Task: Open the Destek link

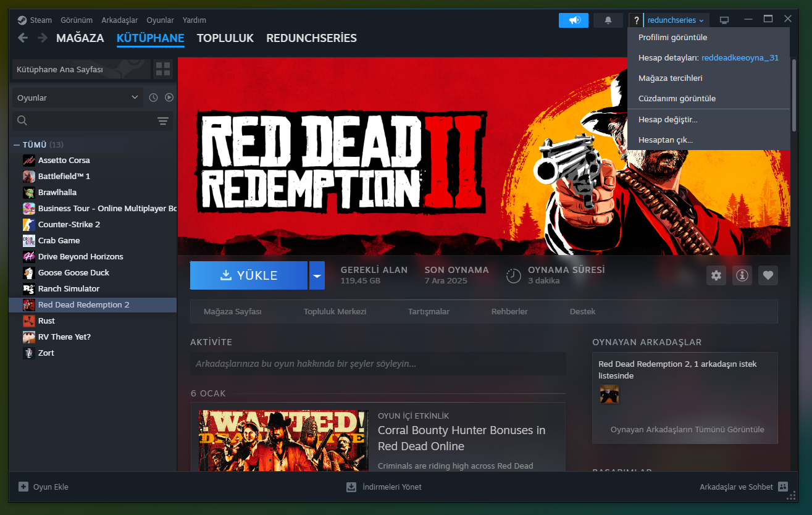Action: point(583,311)
